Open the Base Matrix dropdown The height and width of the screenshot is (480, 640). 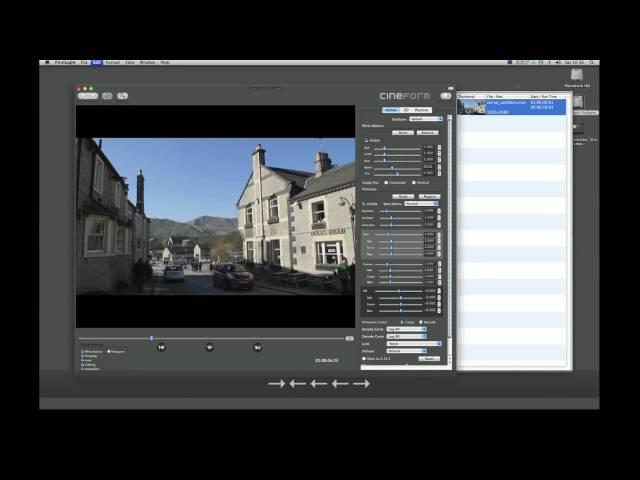[421, 204]
